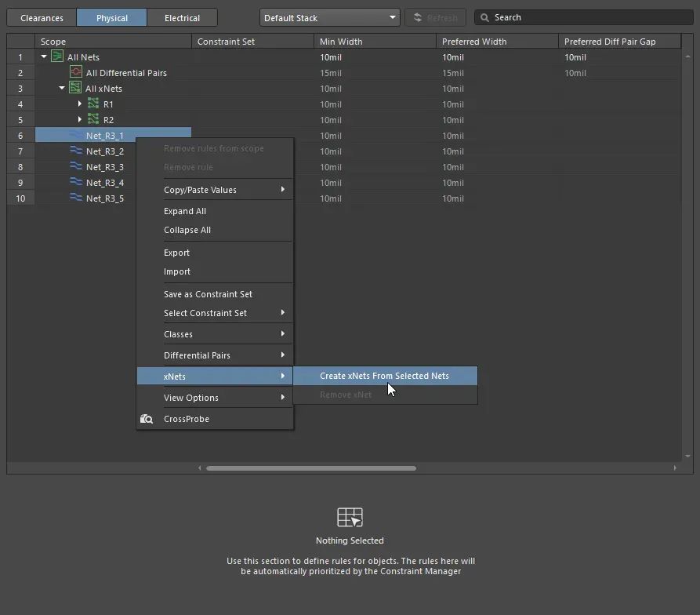Open the Select Constraint Set submenu

click(215, 313)
